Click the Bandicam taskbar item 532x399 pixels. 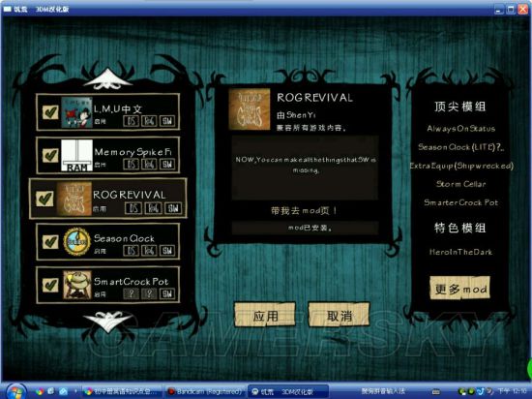point(205,391)
